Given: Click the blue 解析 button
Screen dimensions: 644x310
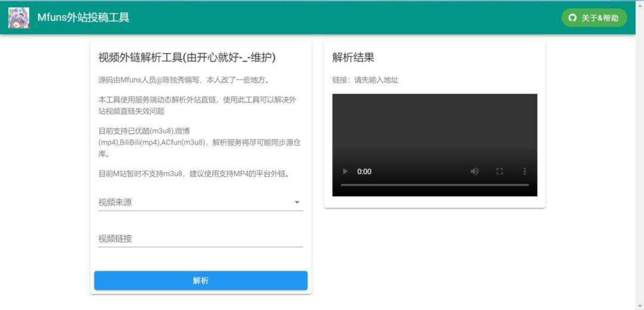Looking at the screenshot, I should [x=200, y=280].
